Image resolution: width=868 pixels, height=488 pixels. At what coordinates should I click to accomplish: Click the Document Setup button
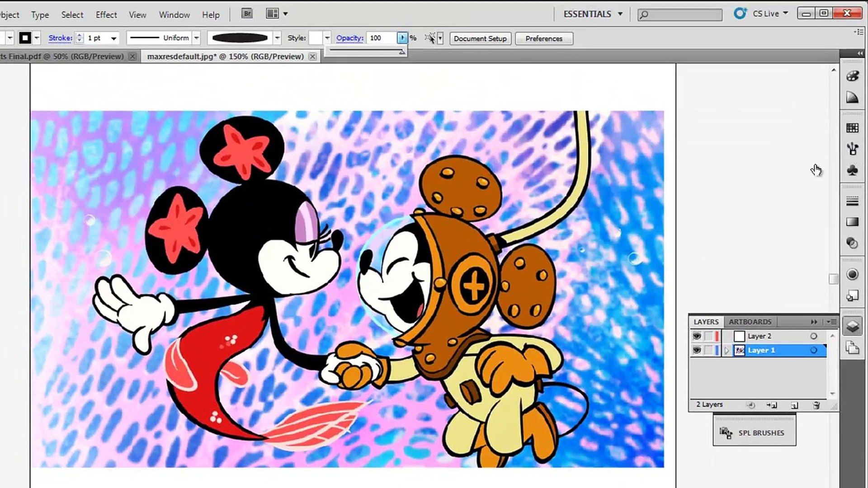pyautogui.click(x=480, y=38)
